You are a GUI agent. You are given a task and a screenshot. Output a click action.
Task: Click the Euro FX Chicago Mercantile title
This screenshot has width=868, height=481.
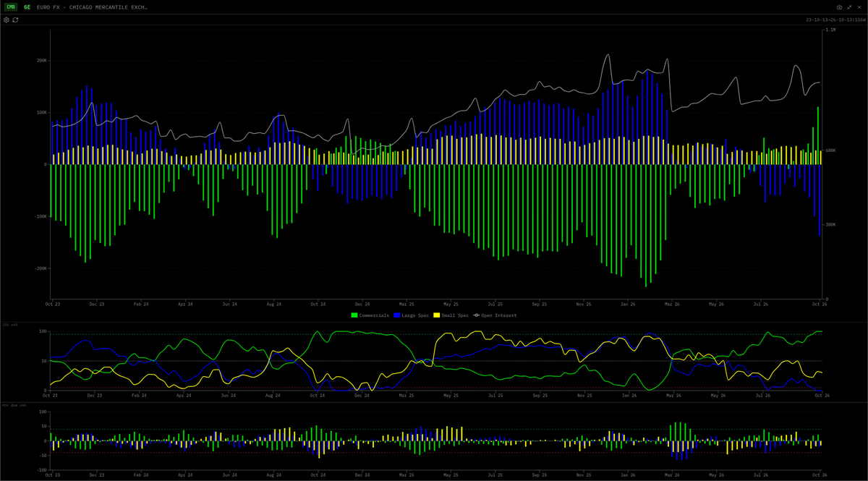point(92,7)
